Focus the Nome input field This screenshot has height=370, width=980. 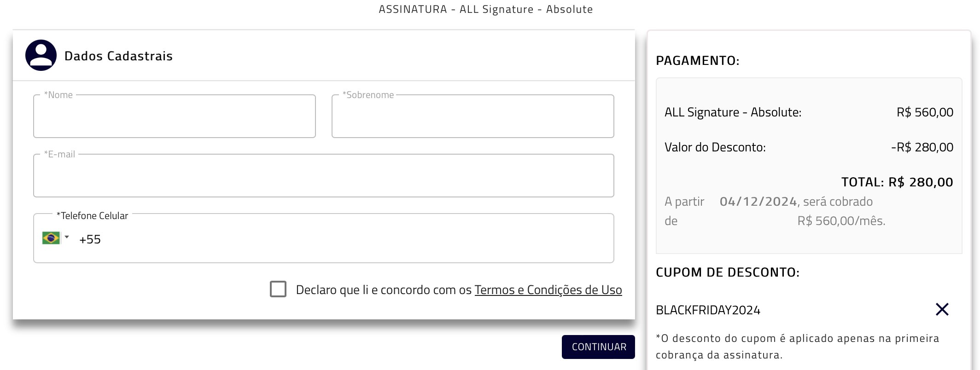click(175, 116)
